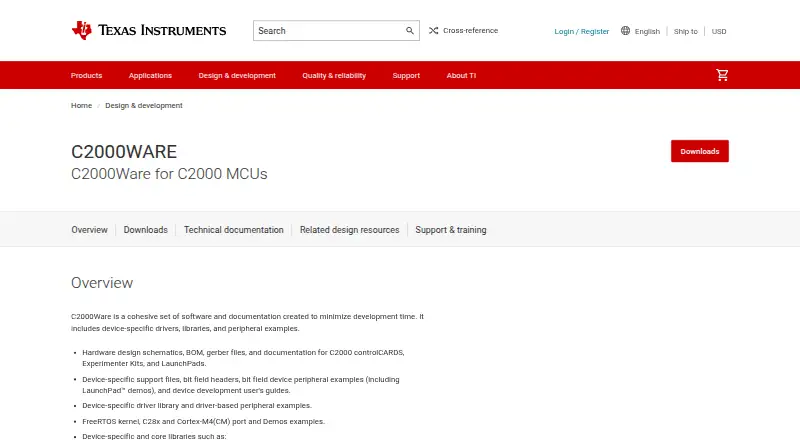Click the Cross-reference shuffle icon

click(x=434, y=31)
